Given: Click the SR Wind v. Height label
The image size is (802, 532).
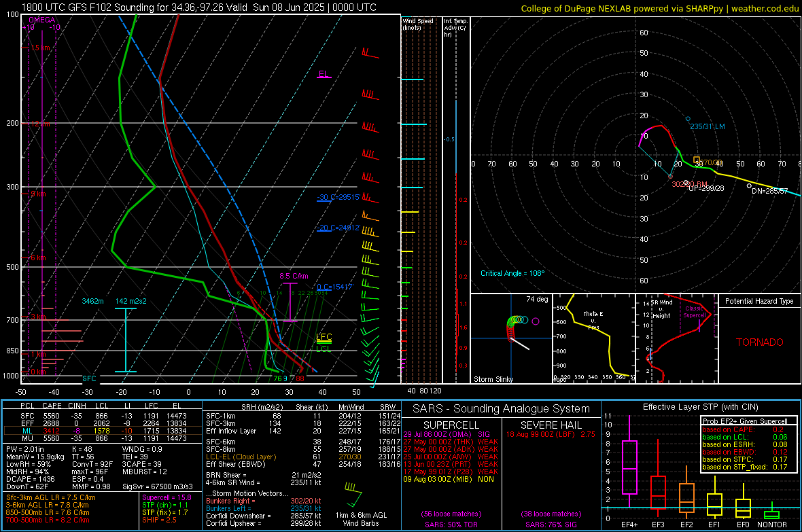Looking at the screenshot, I should [x=661, y=309].
